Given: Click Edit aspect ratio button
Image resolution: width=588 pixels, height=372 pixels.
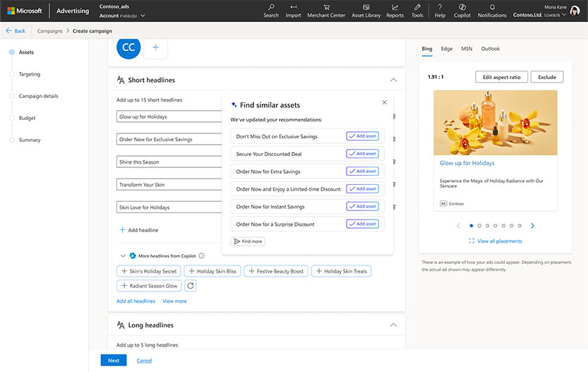Looking at the screenshot, I should [x=502, y=77].
